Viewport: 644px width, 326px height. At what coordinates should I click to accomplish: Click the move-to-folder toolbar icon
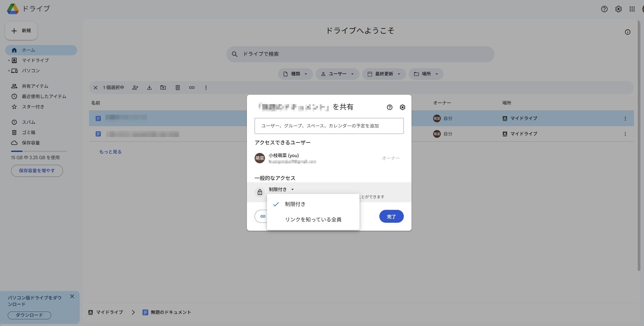point(163,88)
